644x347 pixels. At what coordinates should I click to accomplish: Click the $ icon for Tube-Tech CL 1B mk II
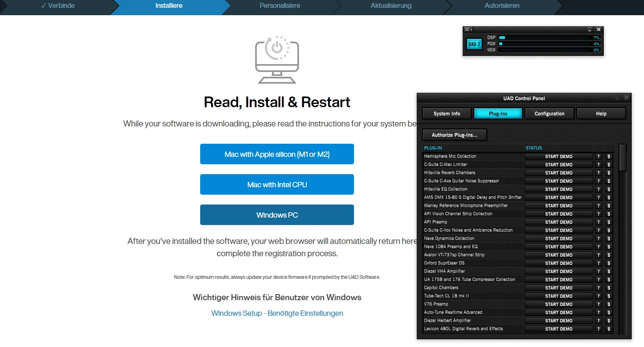point(609,296)
